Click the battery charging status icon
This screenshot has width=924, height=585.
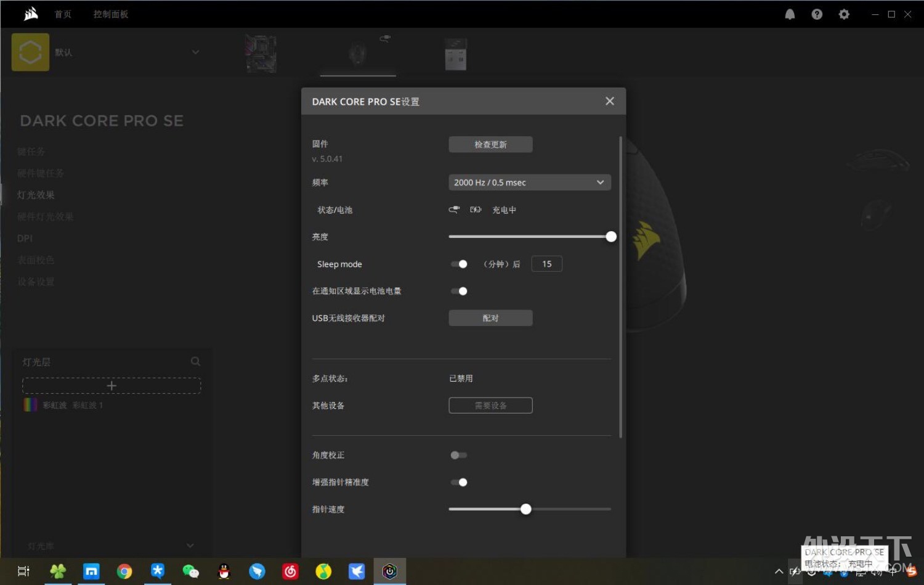click(x=476, y=210)
